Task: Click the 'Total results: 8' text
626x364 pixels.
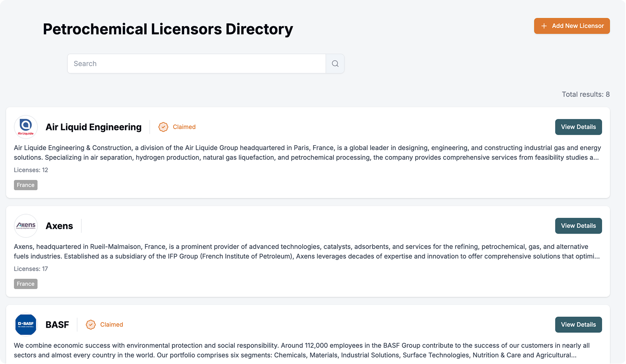Action: 586,94
